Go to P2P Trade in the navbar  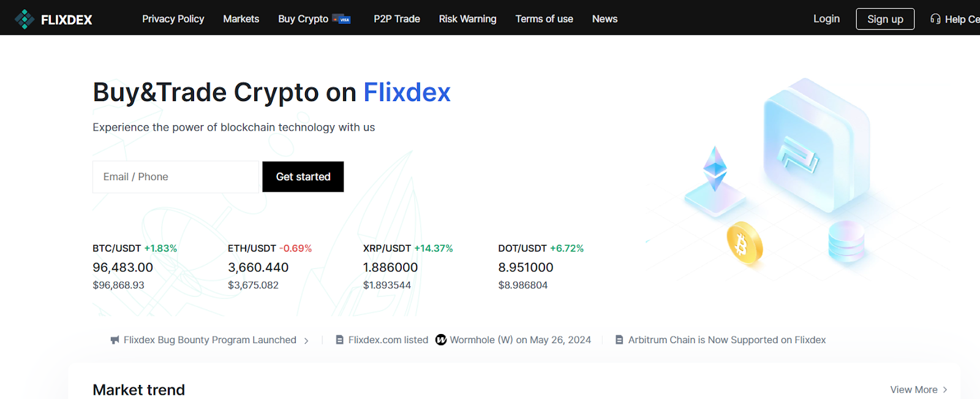coord(397,19)
